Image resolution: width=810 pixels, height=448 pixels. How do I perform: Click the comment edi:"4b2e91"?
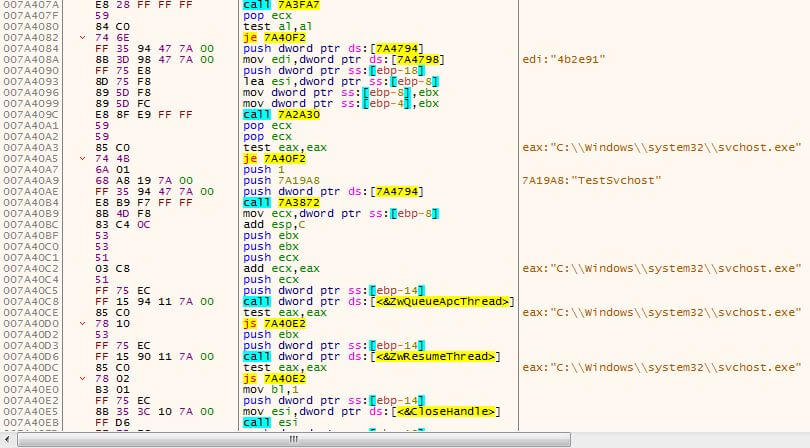pyautogui.click(x=564, y=59)
